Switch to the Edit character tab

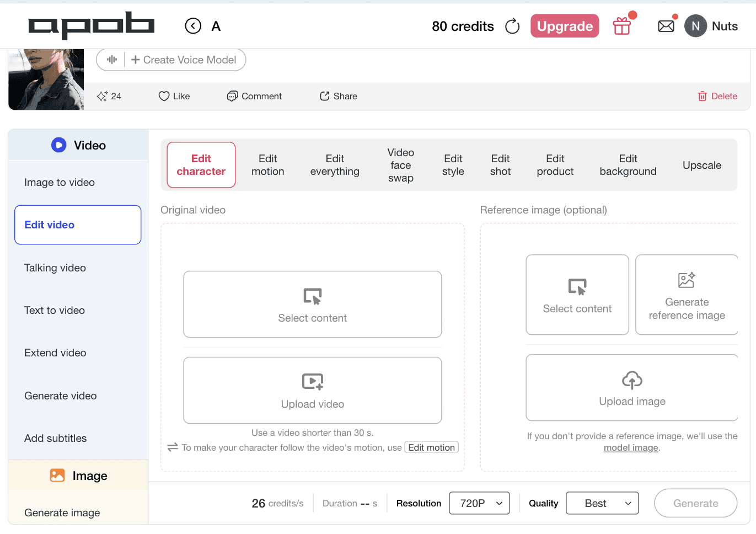[x=201, y=165]
